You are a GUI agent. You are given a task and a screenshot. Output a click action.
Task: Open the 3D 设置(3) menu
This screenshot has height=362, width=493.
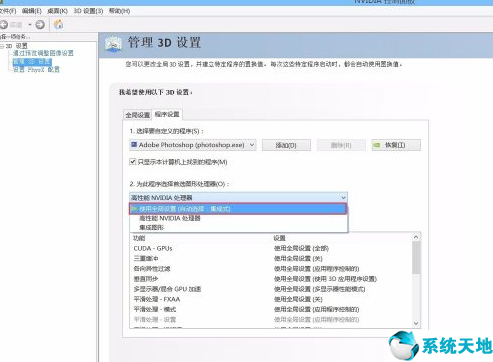click(x=88, y=11)
